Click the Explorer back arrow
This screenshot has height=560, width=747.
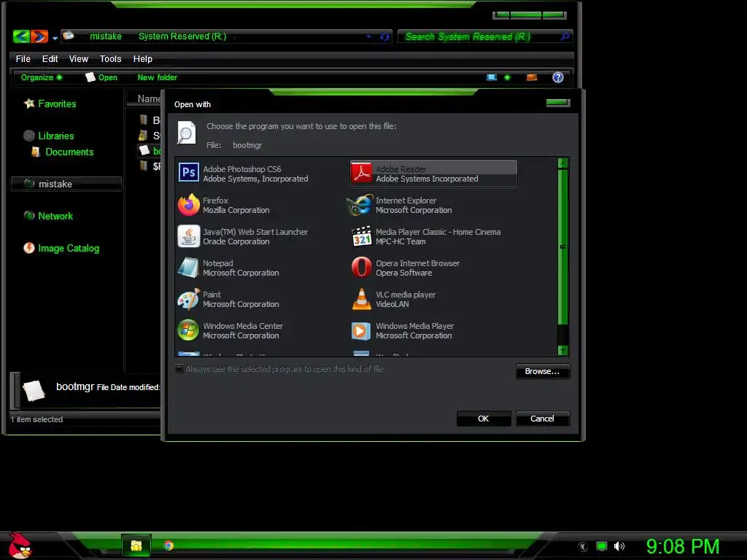point(21,36)
